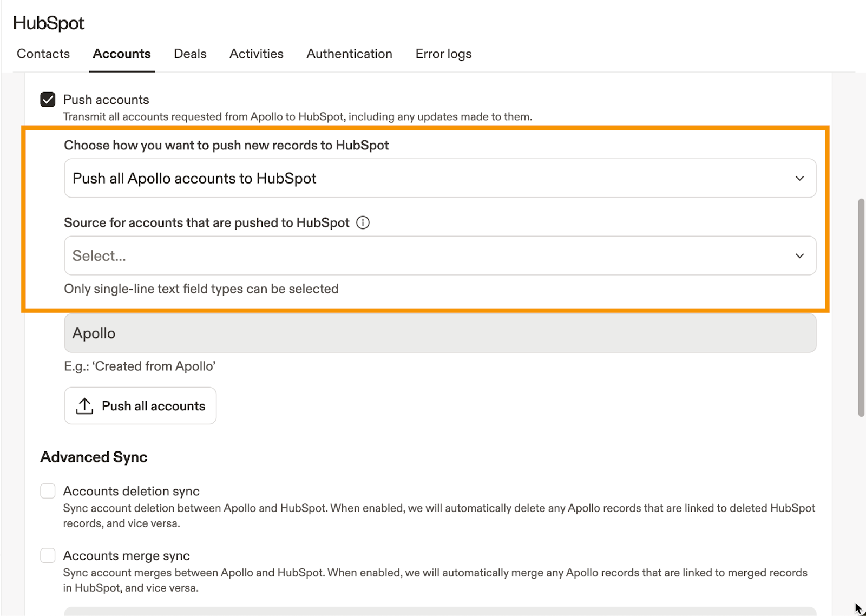866x616 pixels.
Task: Enable the Accounts merge sync checkbox
Action: coord(48,555)
